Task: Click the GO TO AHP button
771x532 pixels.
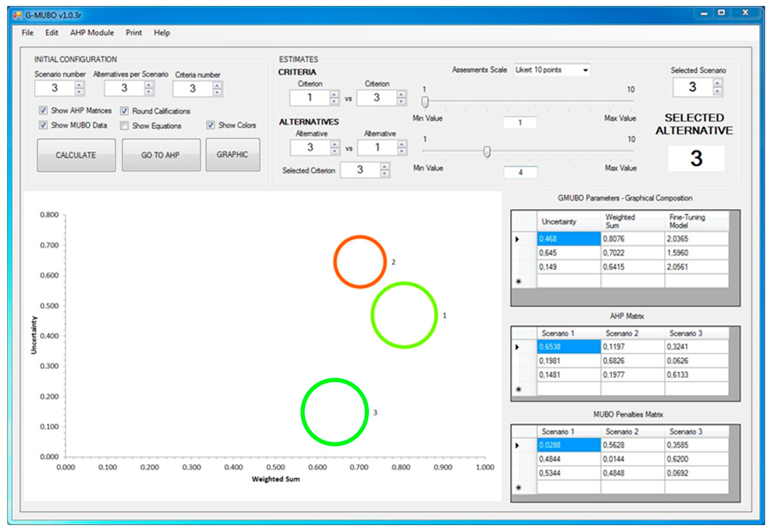Action: [x=161, y=155]
